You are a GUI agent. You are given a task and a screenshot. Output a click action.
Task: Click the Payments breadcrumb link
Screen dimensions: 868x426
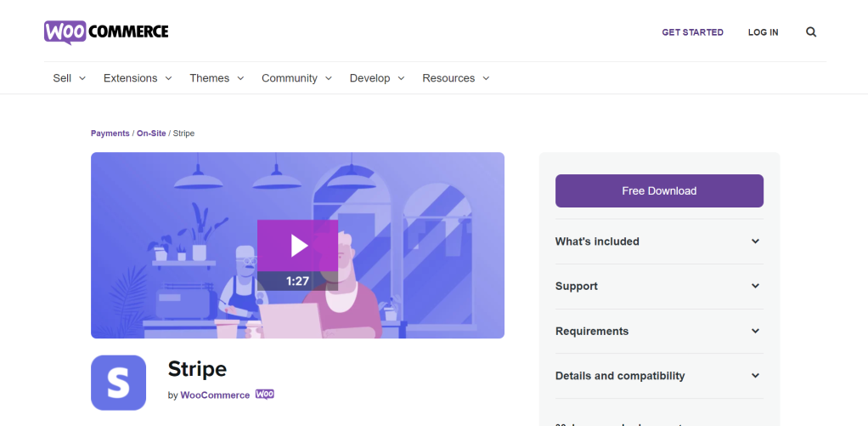(110, 133)
